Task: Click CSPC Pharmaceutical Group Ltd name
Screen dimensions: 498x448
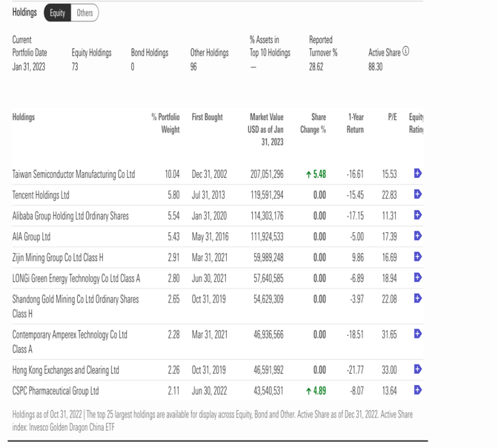Action: coord(55,391)
